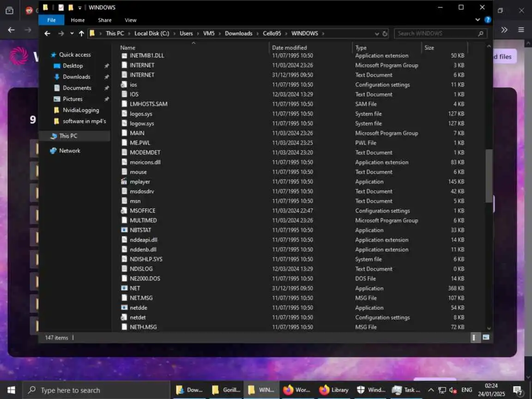The width and height of the screenshot is (532, 399).
Task: Click the file list vertical scrollbar
Action: tap(489, 176)
